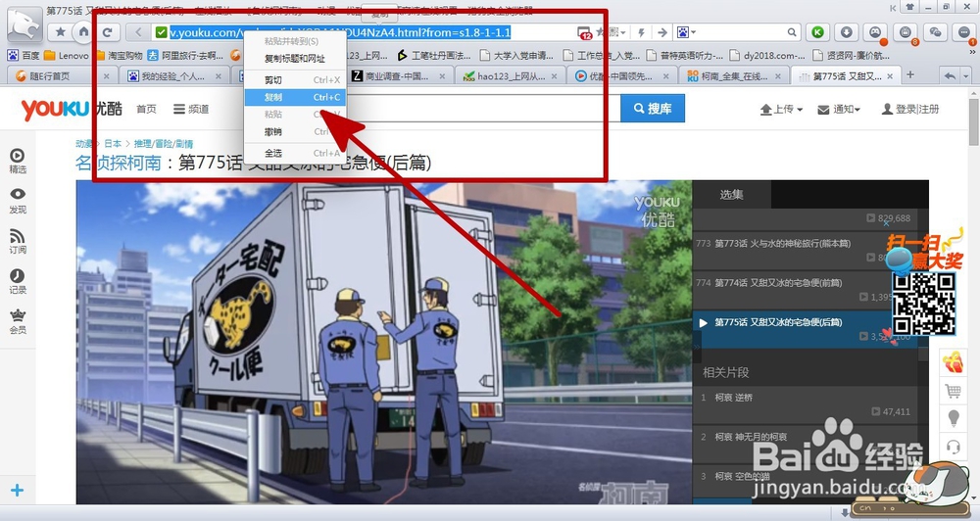The image size is (980, 521).
Task: Switch to 优酷-中国领先 tab
Action: [x=622, y=76]
